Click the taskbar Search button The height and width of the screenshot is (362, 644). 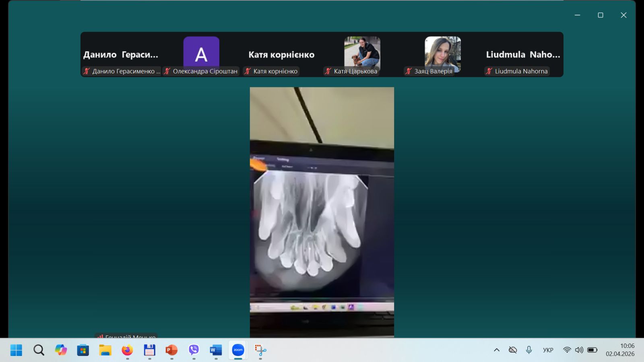(x=39, y=350)
